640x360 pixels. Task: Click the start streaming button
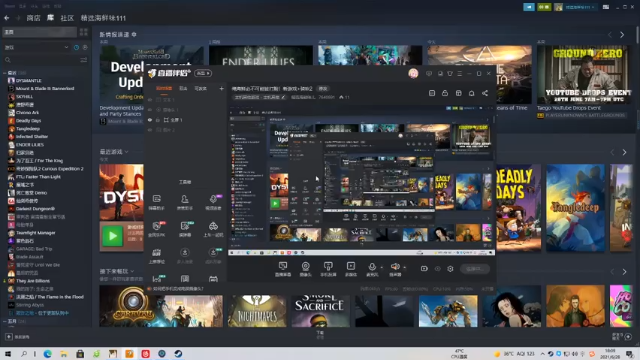[474, 269]
